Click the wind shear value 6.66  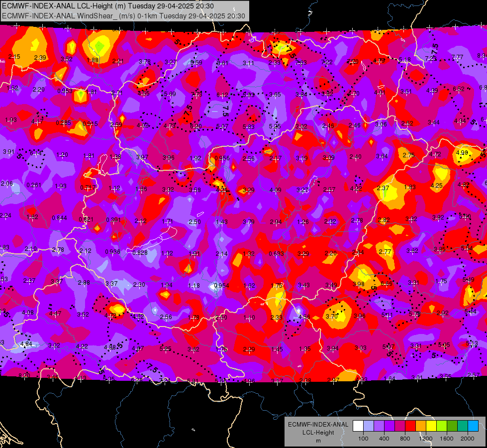(x=387, y=284)
